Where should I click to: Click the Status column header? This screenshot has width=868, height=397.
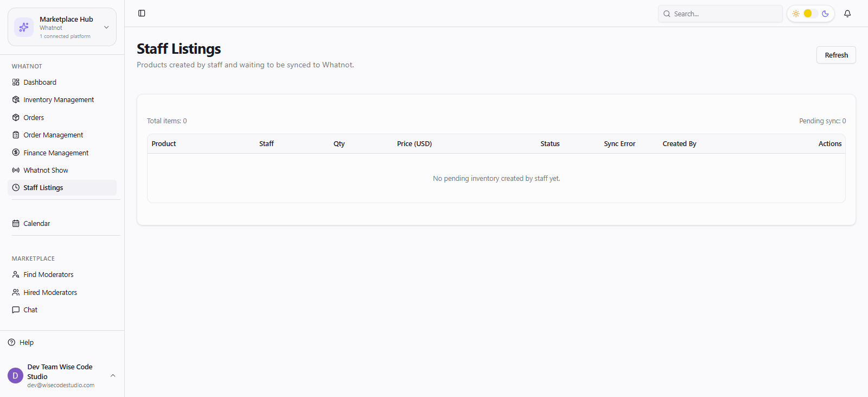click(550, 143)
